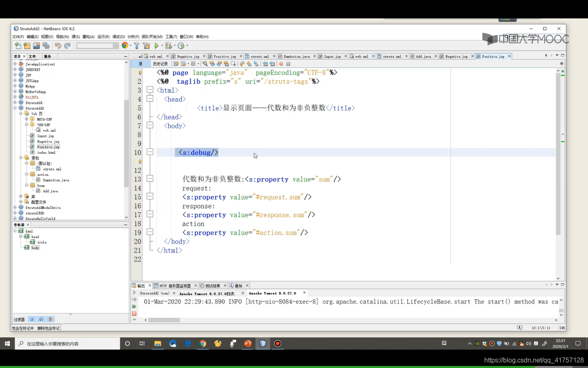
Task: Click the Clean and Build icon
Action: 147,46
